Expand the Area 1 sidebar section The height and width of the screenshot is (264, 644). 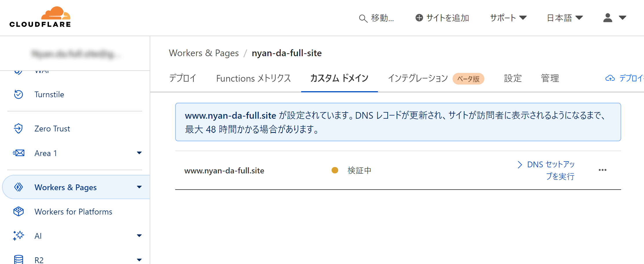(139, 153)
